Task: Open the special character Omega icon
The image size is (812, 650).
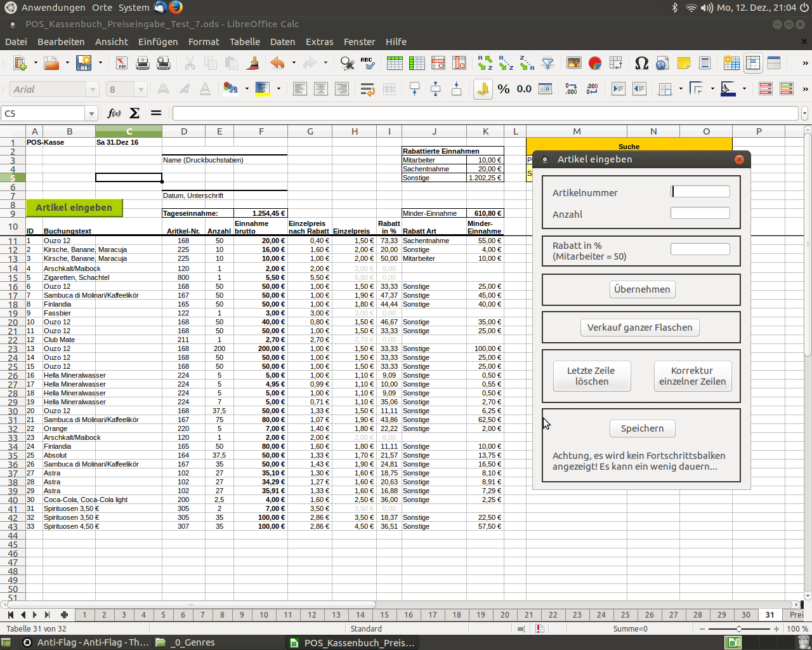Action: (641, 63)
